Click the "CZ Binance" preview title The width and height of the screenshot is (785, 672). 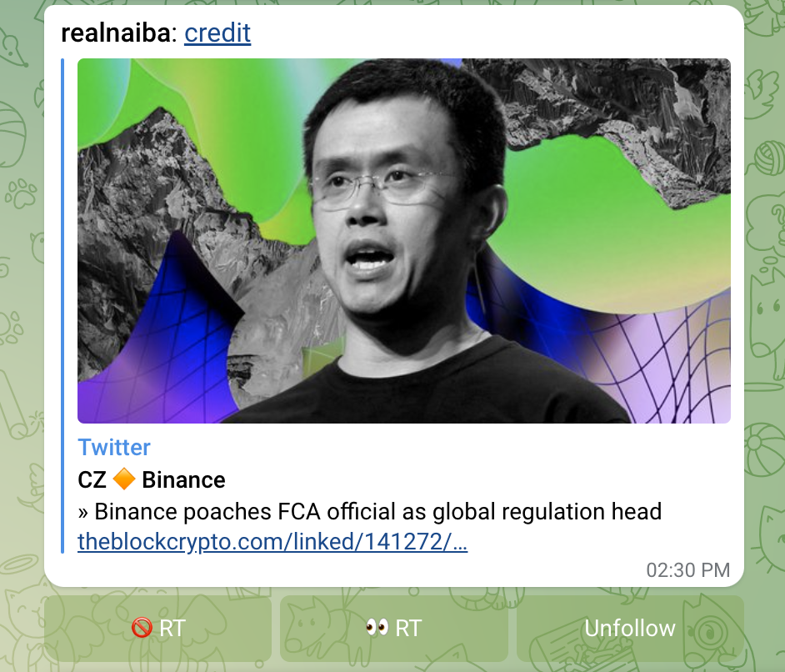point(151,479)
